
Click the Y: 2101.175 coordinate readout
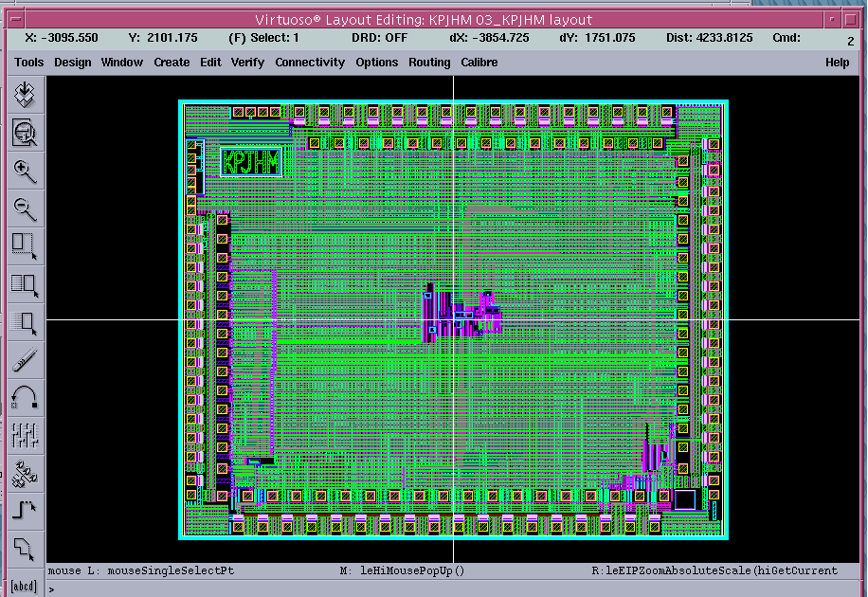(163, 38)
